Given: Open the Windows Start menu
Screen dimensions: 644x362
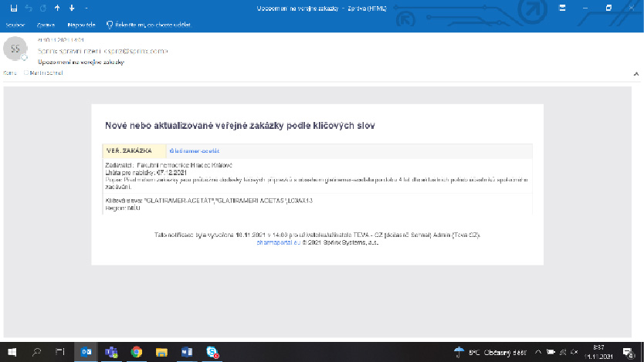Looking at the screenshot, I should [x=13, y=352].
